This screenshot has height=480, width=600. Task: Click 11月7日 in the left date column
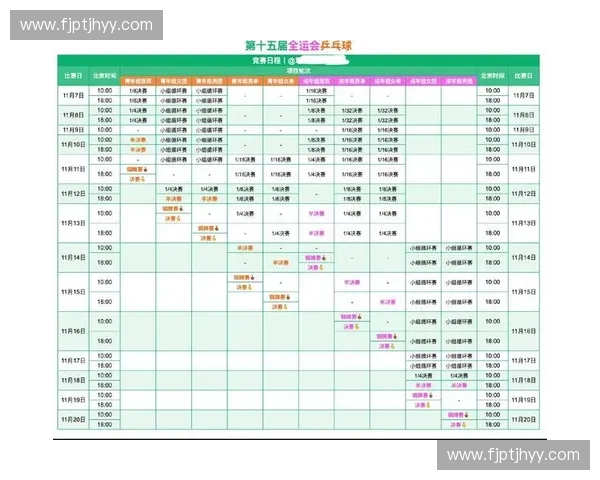coord(73,95)
